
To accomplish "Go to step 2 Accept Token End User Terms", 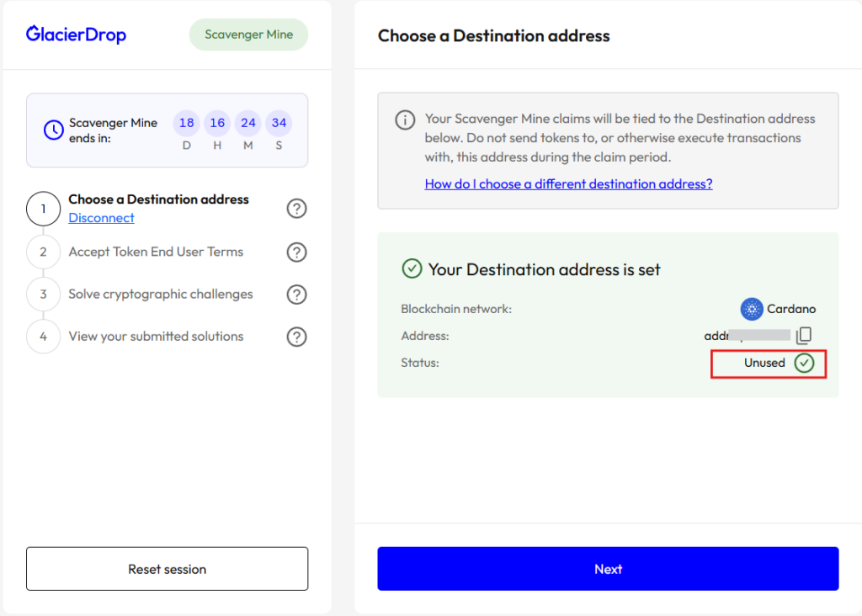I will (x=156, y=252).
